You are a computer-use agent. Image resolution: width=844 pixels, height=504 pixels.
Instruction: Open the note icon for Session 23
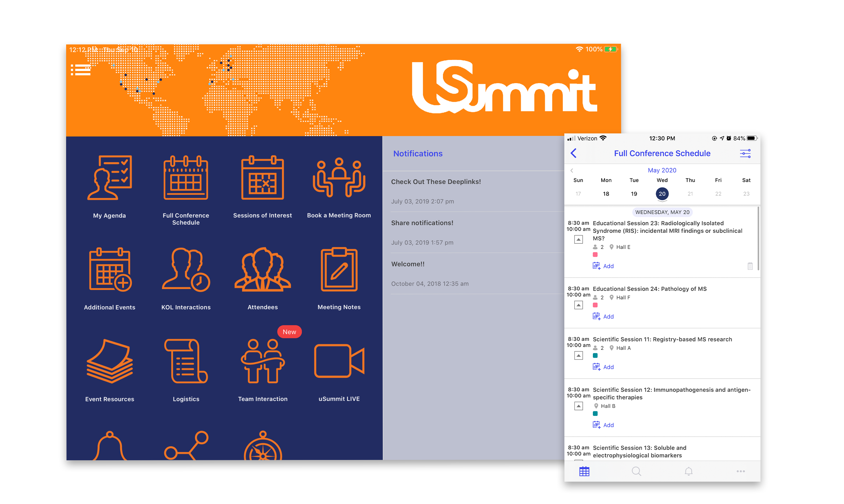pos(750,266)
